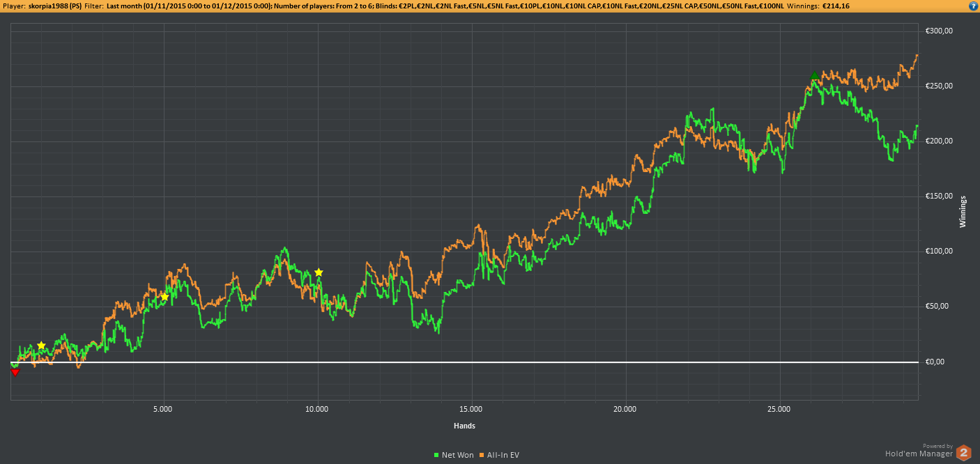Click the red downward triangle marker
The width and height of the screenshot is (980, 464).
coord(15,373)
